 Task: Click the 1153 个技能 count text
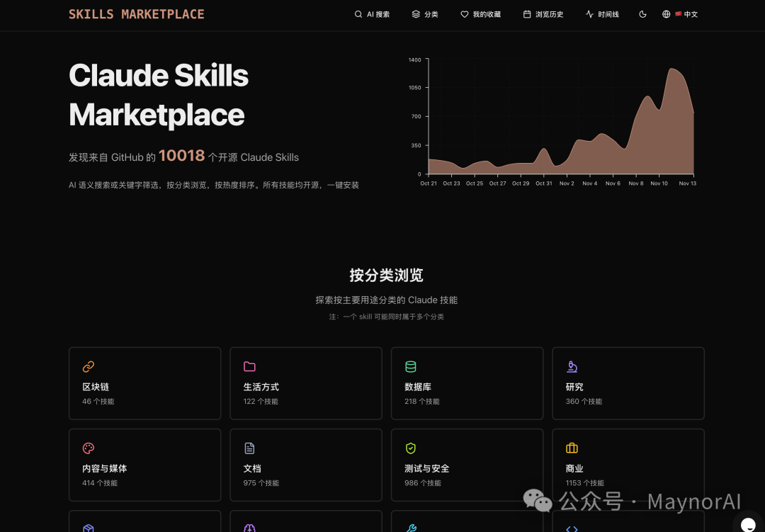[584, 482]
